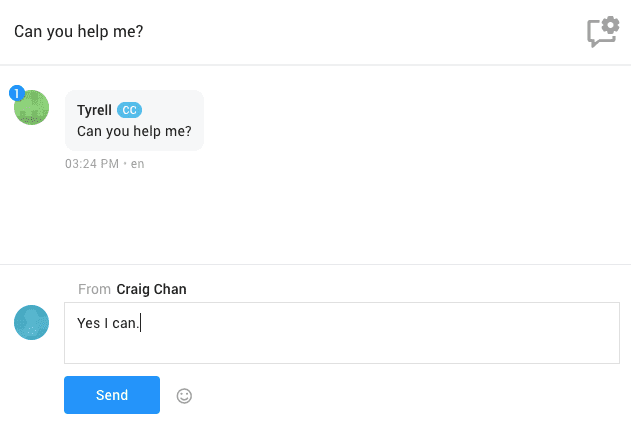The width and height of the screenshot is (631, 423).
Task: Open the emoji picker smiley icon
Action: click(x=184, y=395)
